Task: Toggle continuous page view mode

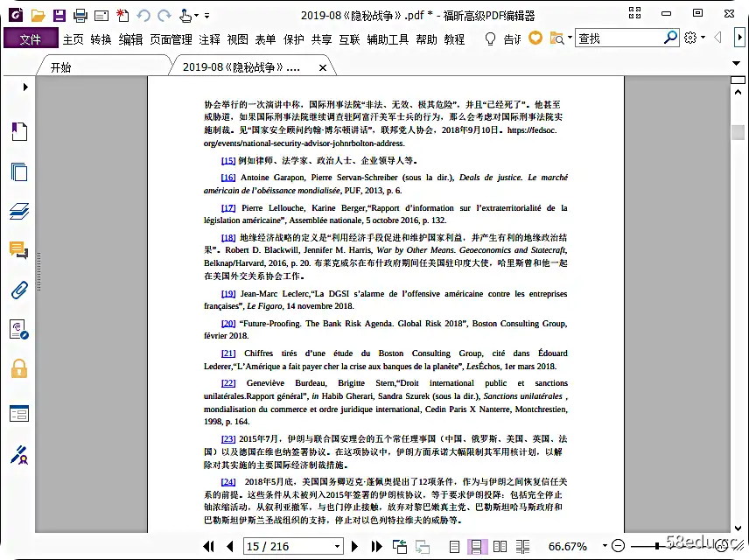Action: (476, 546)
